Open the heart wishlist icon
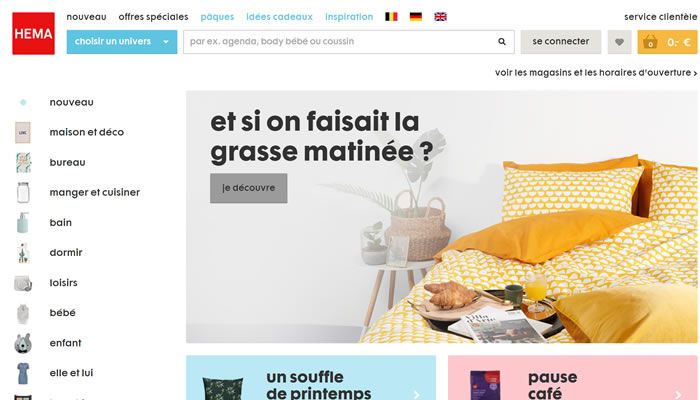700x400 pixels. [619, 42]
